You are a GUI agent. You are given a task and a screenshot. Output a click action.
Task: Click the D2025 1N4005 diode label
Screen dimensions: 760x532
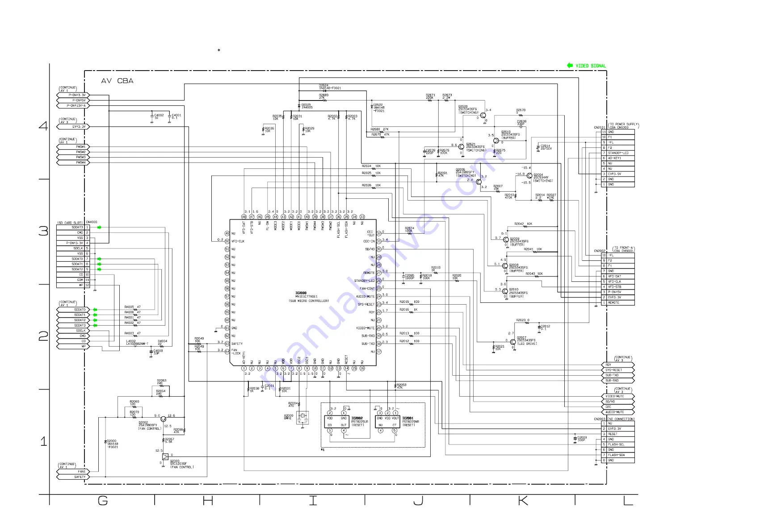click(x=307, y=106)
